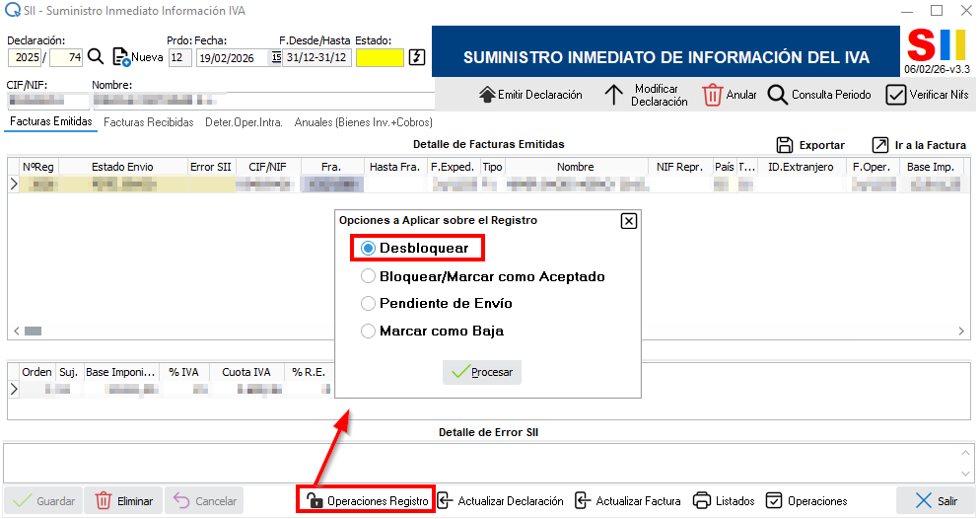Open the Fecha calendar picker icon
The height and width of the screenshot is (519, 980).
click(x=276, y=57)
